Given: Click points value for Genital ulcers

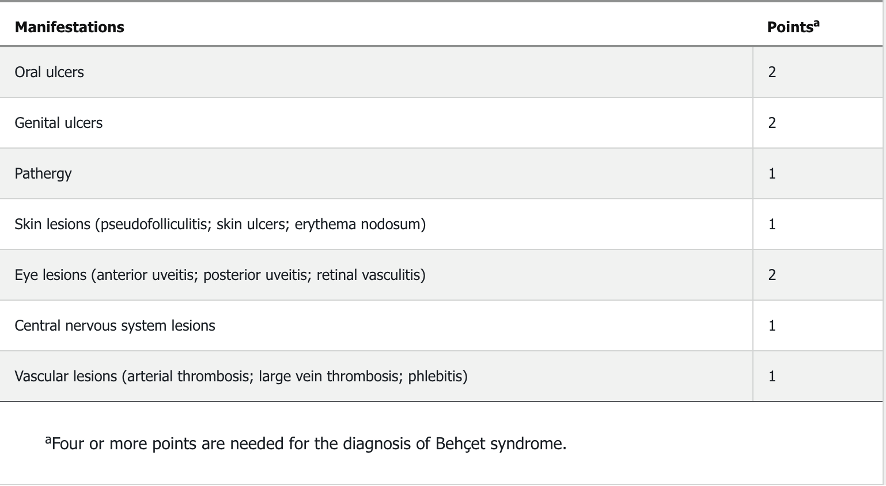Looking at the screenshot, I should [x=772, y=123].
